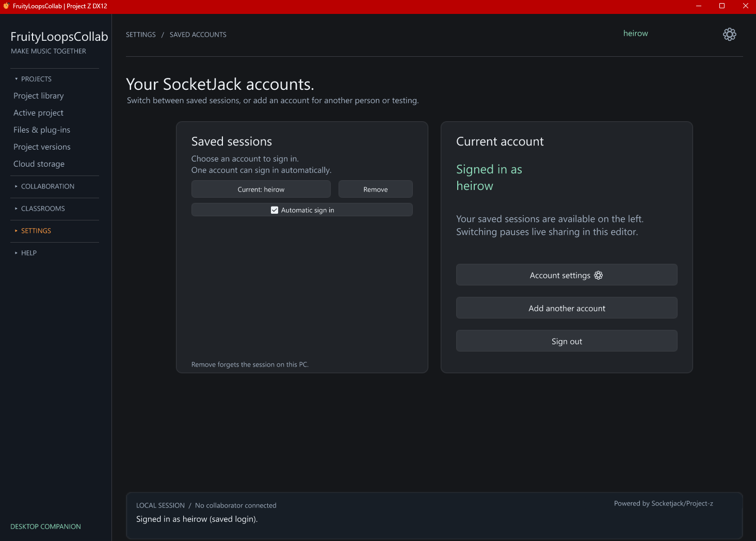Screen dimensions: 756x541
Task: Click the heirow username in header
Action: point(636,34)
